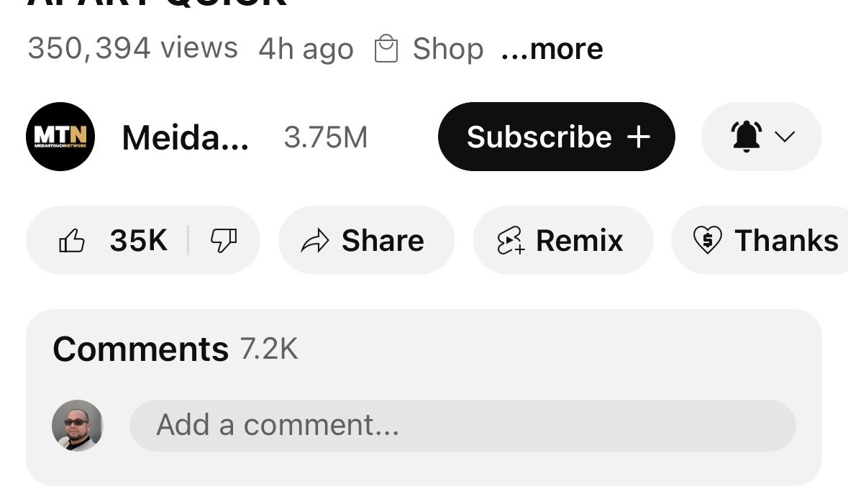848x504 pixels.
Task: Open the Comments section header
Action: tap(140, 349)
